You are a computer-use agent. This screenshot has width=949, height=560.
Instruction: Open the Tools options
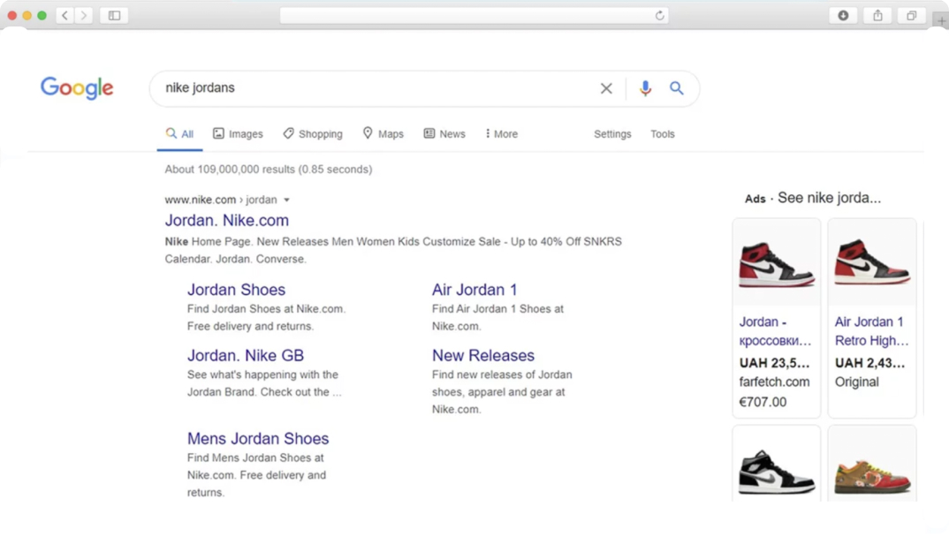[x=662, y=134]
